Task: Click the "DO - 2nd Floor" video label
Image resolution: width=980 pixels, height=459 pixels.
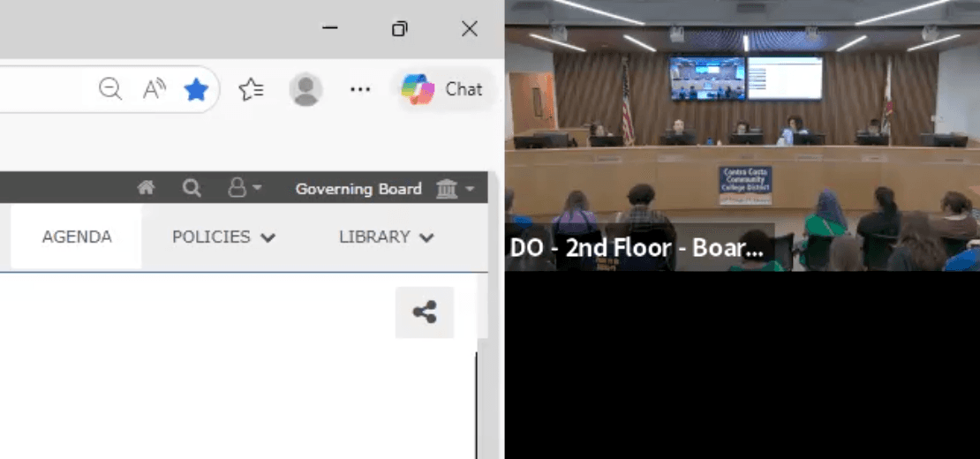Action: click(637, 248)
